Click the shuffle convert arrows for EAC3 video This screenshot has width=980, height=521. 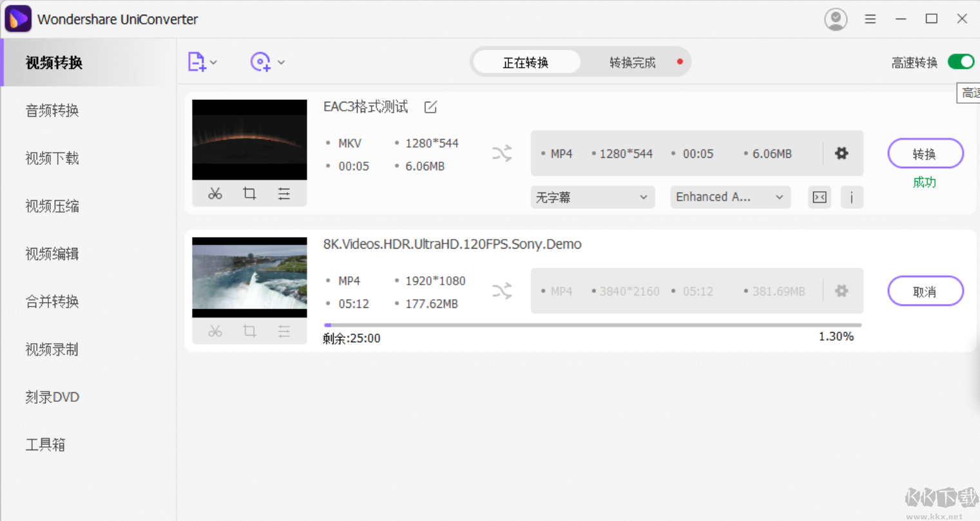(502, 153)
